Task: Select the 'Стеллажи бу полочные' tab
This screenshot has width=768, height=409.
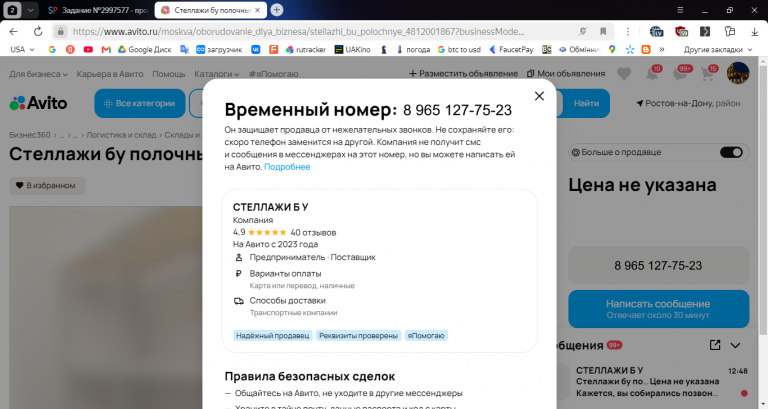Action: click(211, 10)
